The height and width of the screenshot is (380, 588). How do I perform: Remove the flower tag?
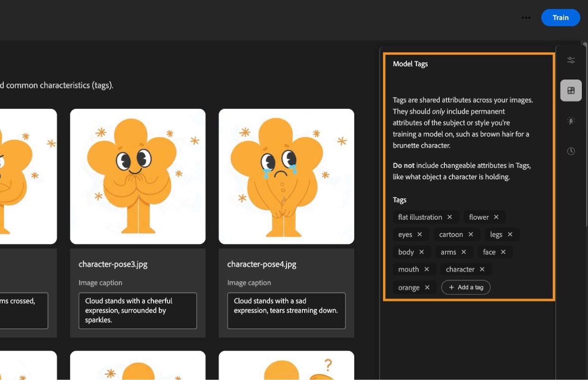496,217
